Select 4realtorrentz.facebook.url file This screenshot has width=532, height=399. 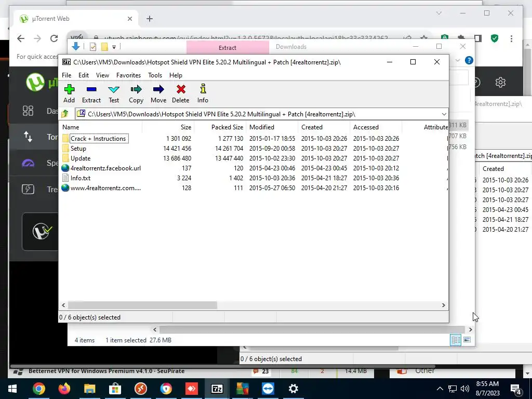point(105,168)
